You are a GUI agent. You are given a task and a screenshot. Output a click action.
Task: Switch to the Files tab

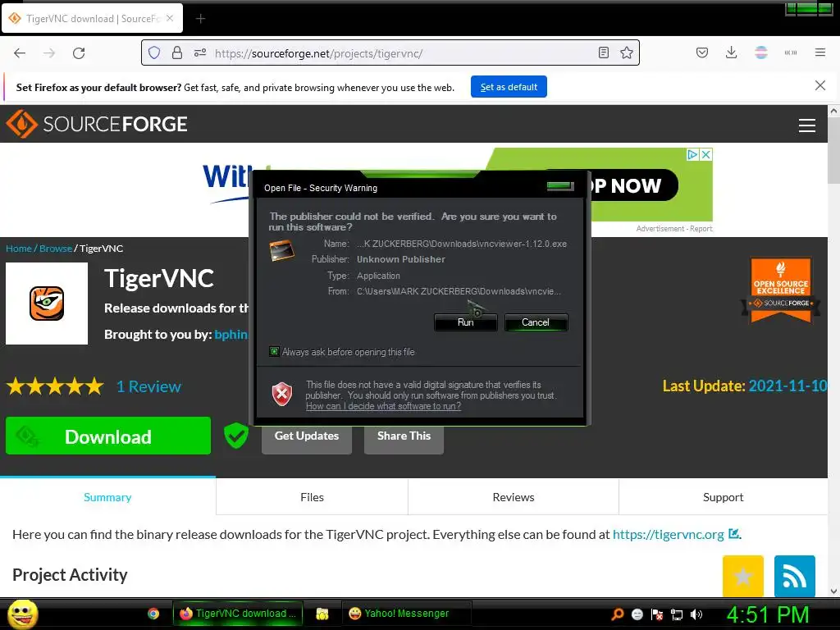[x=312, y=497]
